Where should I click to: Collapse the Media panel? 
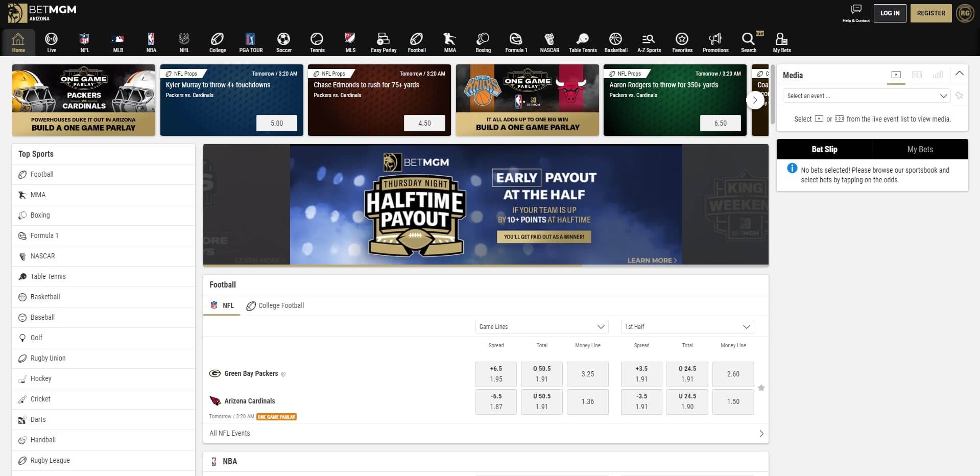tap(960, 73)
